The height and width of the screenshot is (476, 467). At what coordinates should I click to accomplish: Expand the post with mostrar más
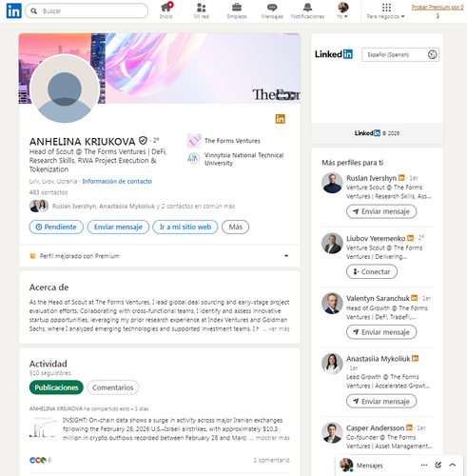(272, 438)
